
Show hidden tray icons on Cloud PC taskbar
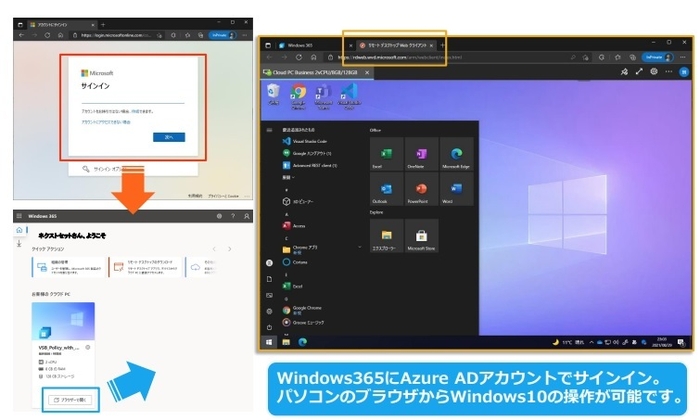pos(591,342)
